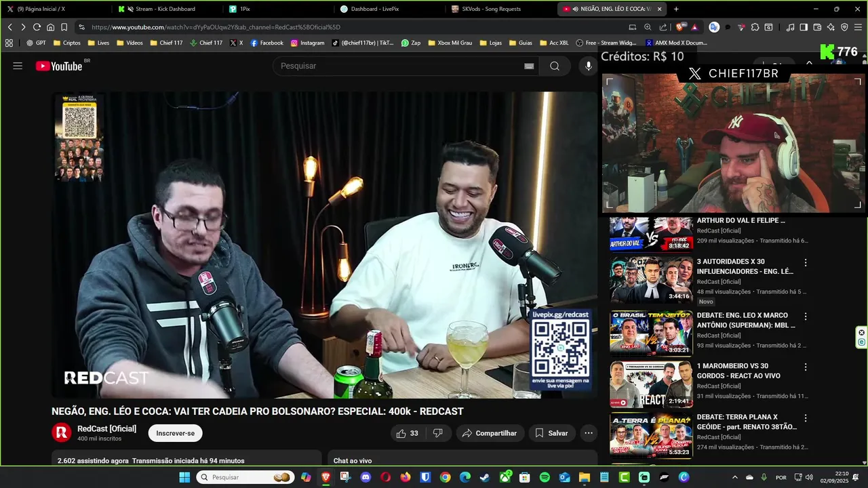Open the Facebook bookmark

(x=267, y=43)
